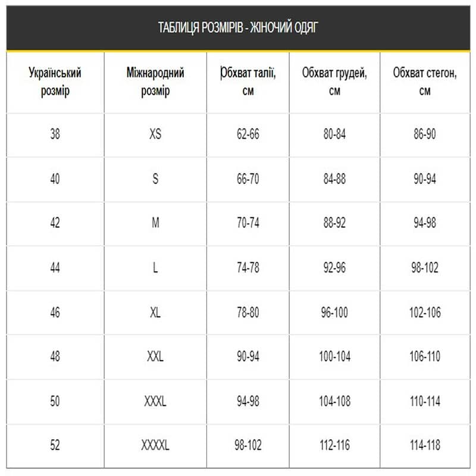The width and height of the screenshot is (476, 476).
Task: Select Ukrainian size 38 cell
Action: point(55,134)
